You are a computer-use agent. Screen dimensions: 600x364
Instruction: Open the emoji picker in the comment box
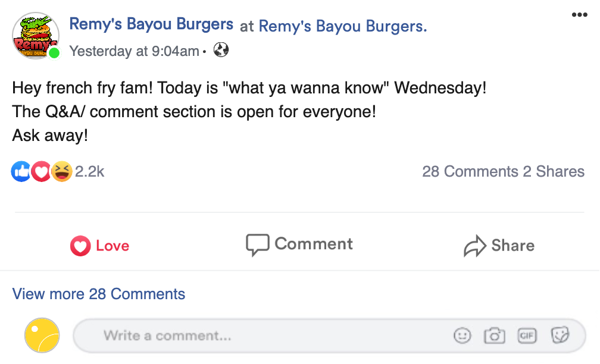463,335
